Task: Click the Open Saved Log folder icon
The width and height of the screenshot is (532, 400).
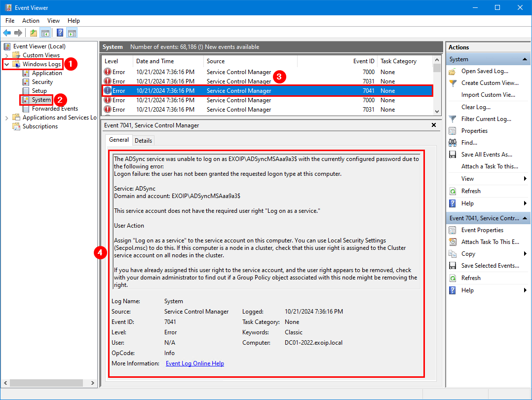Action: [x=453, y=71]
